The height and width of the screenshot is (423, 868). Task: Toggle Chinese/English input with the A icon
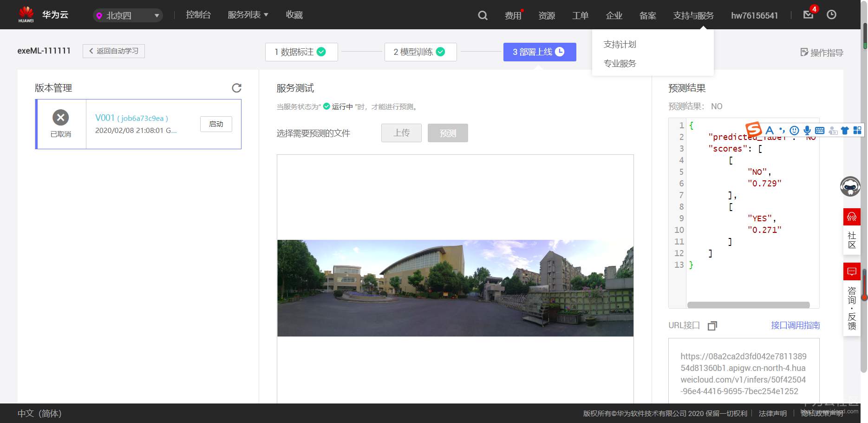[770, 131]
